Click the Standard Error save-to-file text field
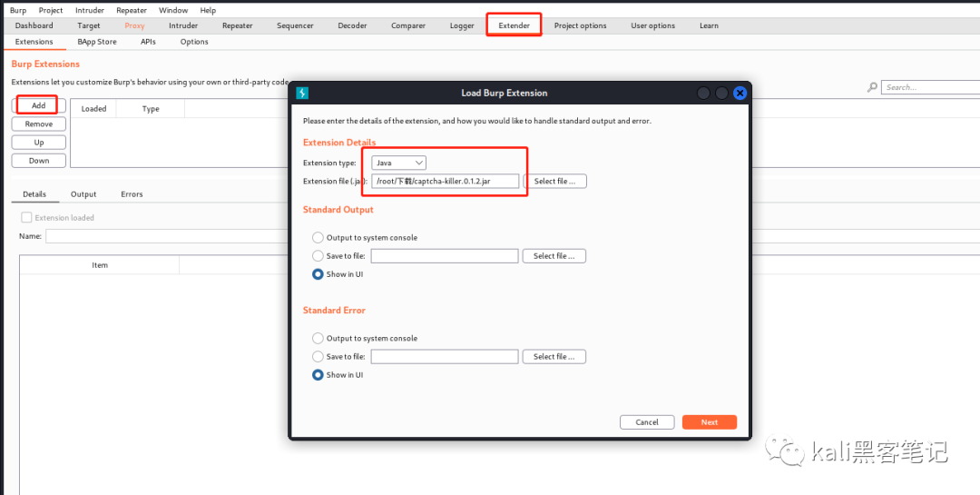 tap(445, 357)
